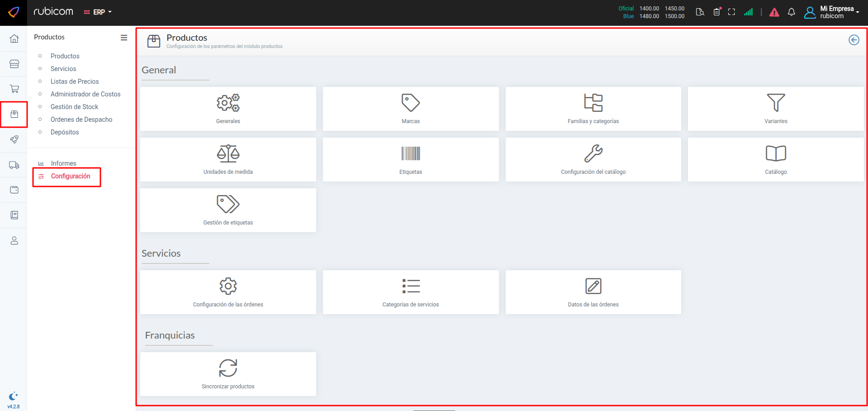Select Gestión de Stock in the menu
The image size is (868, 411).
[75, 107]
